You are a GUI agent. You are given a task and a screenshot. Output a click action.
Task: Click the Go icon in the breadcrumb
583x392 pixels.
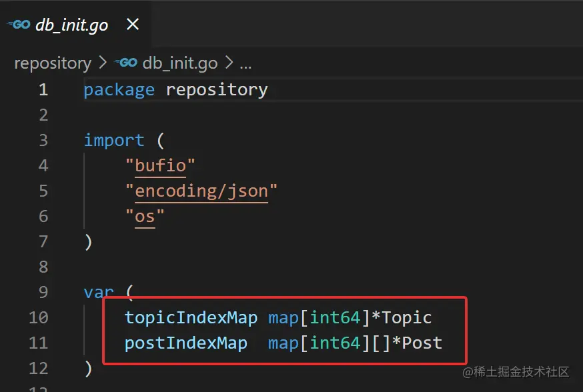click(x=126, y=63)
